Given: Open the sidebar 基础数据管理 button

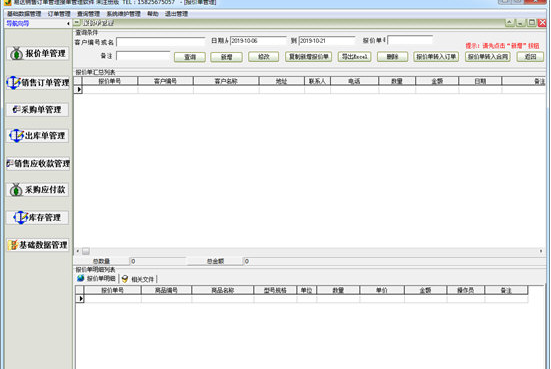Looking at the screenshot, I should tap(38, 245).
